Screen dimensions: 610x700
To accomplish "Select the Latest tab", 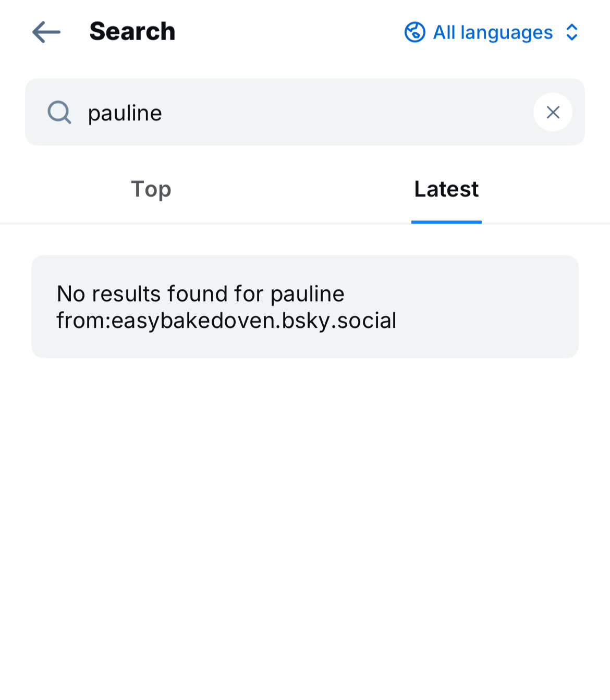I will click(446, 189).
